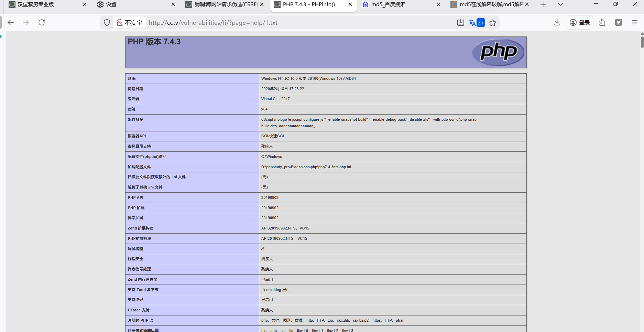This screenshot has height=332, width=644.
Task: Open a new tab with plus button
Action: click(x=543, y=4)
